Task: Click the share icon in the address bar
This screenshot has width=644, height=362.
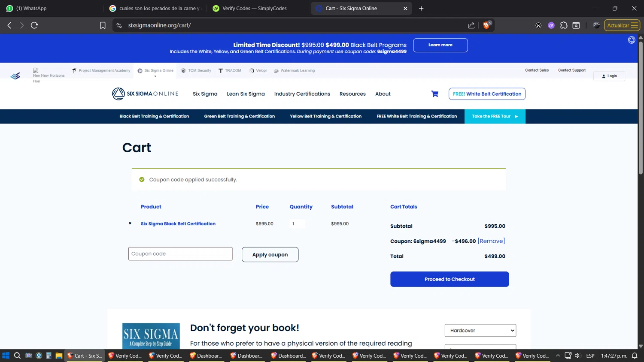Action: click(471, 25)
